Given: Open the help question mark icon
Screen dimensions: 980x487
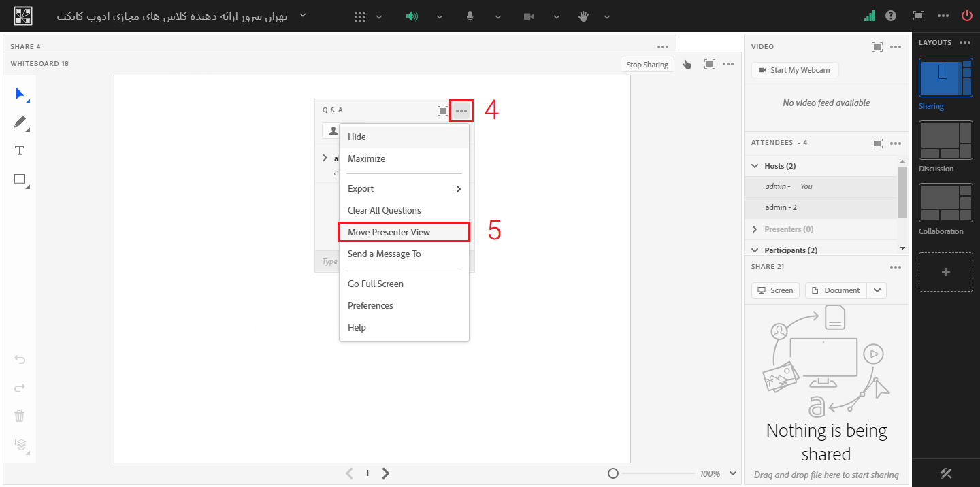Looking at the screenshot, I should [891, 16].
